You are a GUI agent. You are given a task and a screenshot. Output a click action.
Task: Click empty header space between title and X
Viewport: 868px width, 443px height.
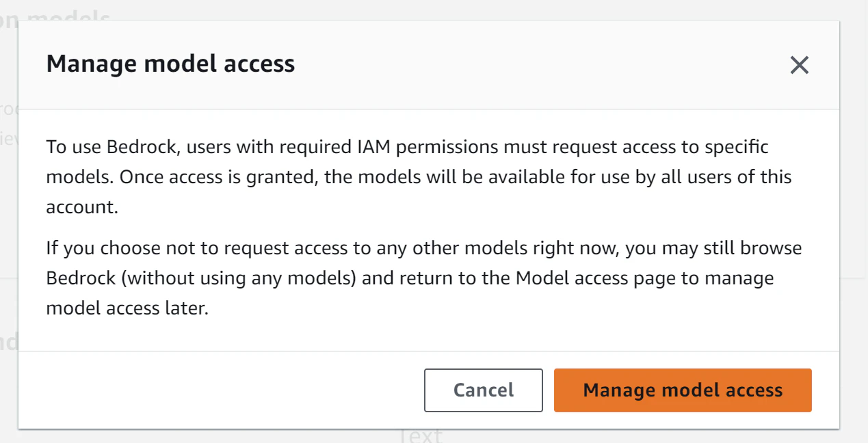pos(534,65)
